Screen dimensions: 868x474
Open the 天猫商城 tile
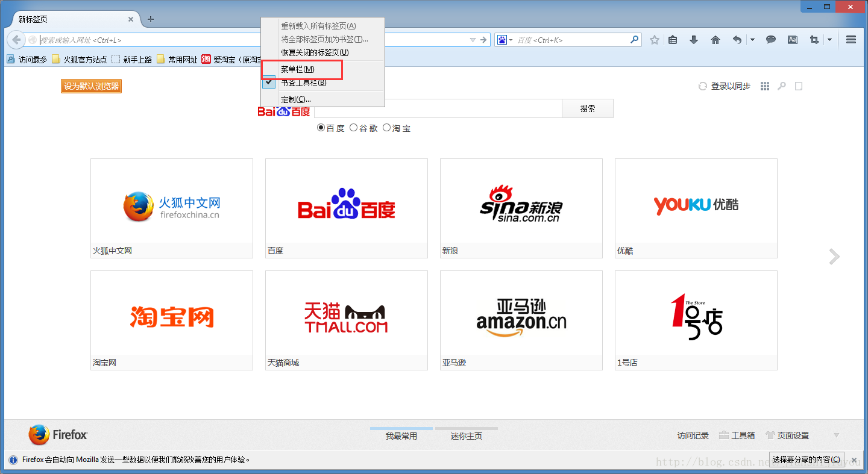click(347, 320)
